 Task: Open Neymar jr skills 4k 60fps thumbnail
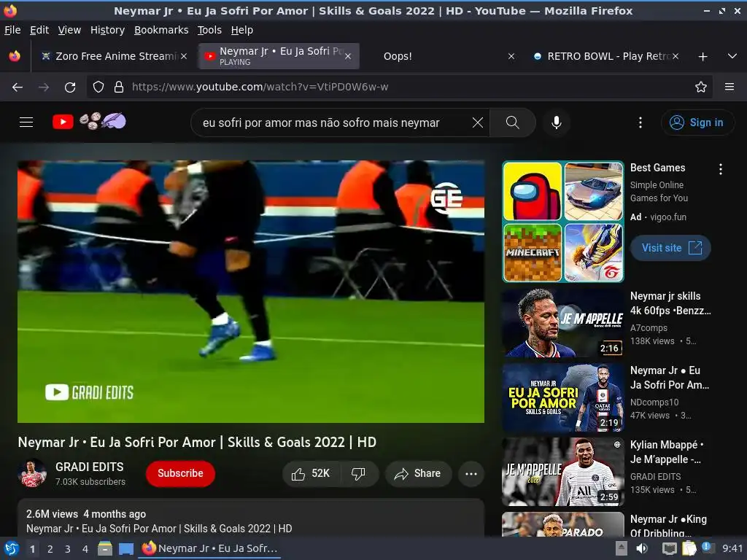click(562, 323)
